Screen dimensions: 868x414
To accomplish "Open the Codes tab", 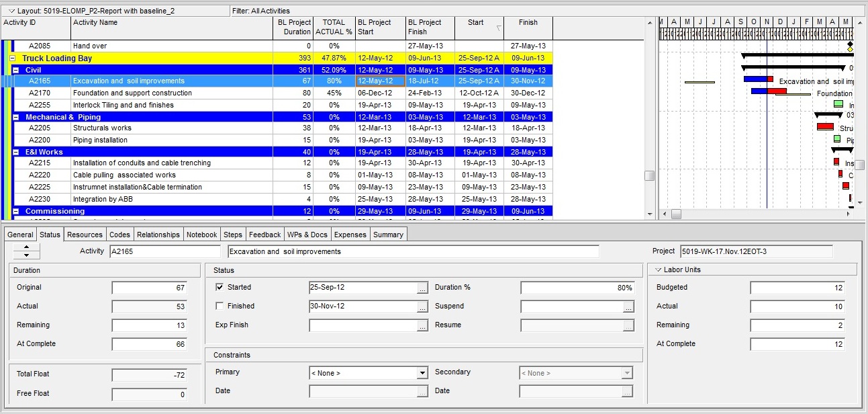I will (119, 235).
